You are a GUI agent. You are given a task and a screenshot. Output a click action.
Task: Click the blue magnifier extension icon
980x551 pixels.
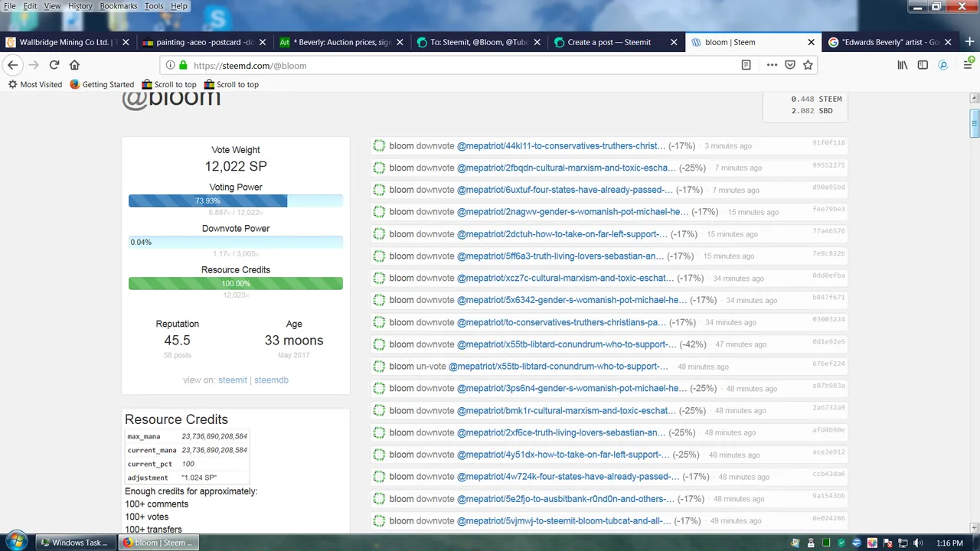(x=943, y=65)
